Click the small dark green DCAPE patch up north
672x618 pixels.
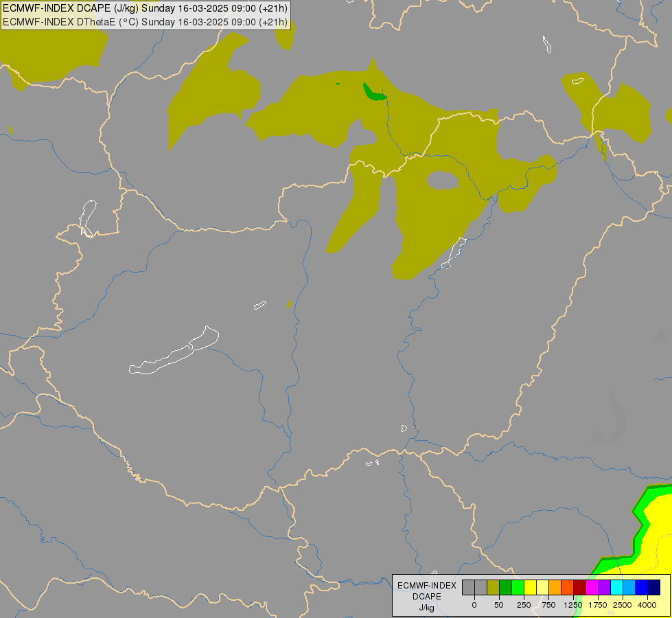(x=375, y=93)
